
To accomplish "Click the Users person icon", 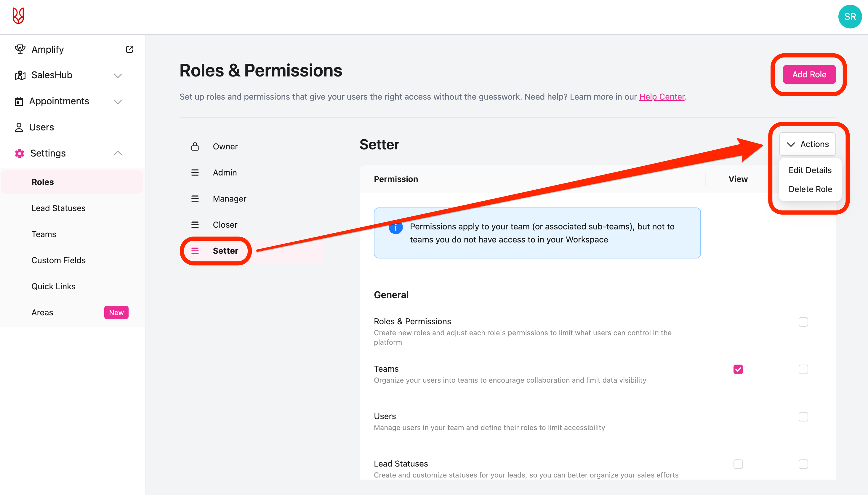I will (19, 127).
